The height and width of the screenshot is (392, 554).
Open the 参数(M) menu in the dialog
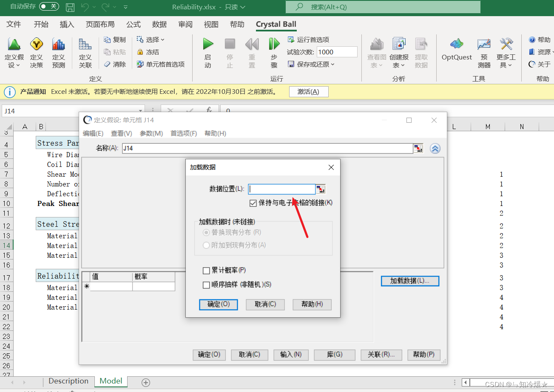click(151, 133)
